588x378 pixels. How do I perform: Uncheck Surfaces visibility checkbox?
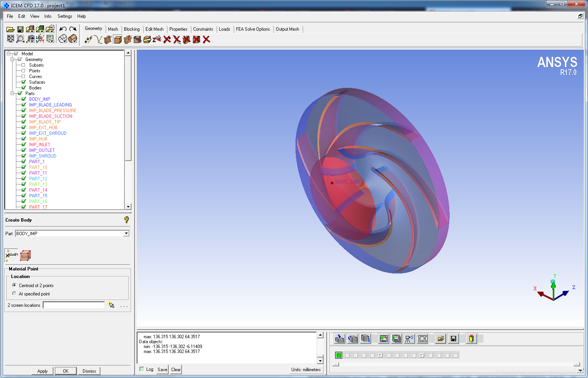point(23,82)
